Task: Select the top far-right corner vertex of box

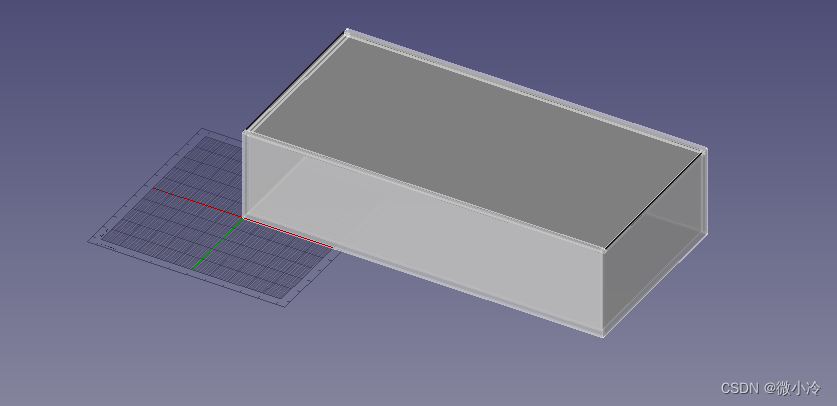Action: pyautogui.click(x=706, y=151)
